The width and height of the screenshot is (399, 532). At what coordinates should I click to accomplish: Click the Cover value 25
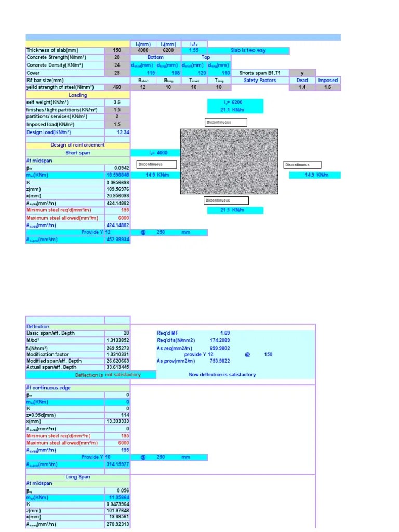pos(117,73)
